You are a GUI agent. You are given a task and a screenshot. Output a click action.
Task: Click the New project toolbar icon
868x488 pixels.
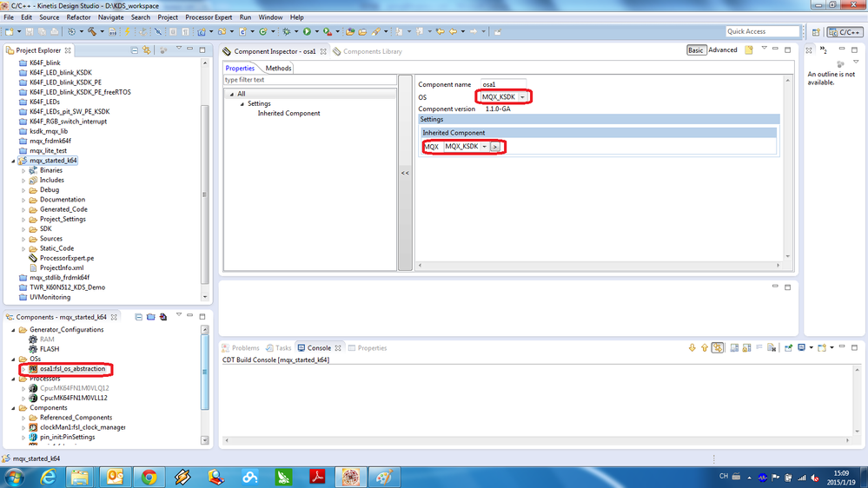pos(10,31)
